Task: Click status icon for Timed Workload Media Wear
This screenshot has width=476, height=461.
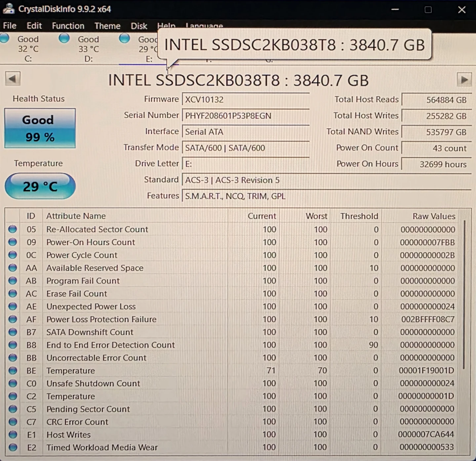Action: pyautogui.click(x=13, y=447)
